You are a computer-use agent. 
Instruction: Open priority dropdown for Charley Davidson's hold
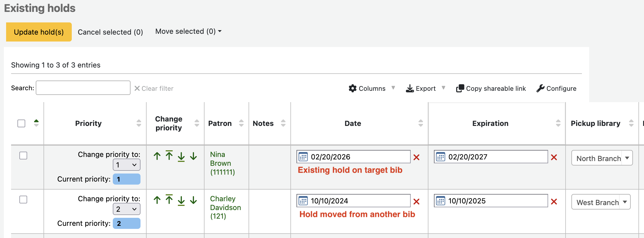tap(126, 209)
